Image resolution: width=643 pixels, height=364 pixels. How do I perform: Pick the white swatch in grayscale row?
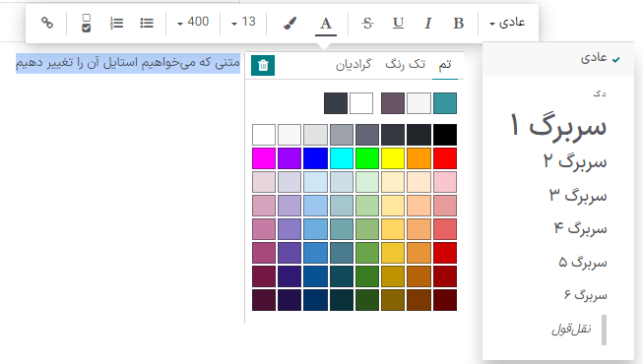pos(264,135)
